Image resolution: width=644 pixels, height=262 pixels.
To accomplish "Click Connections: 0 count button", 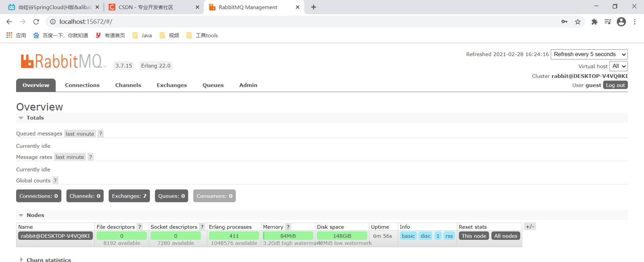I will coord(39,196).
